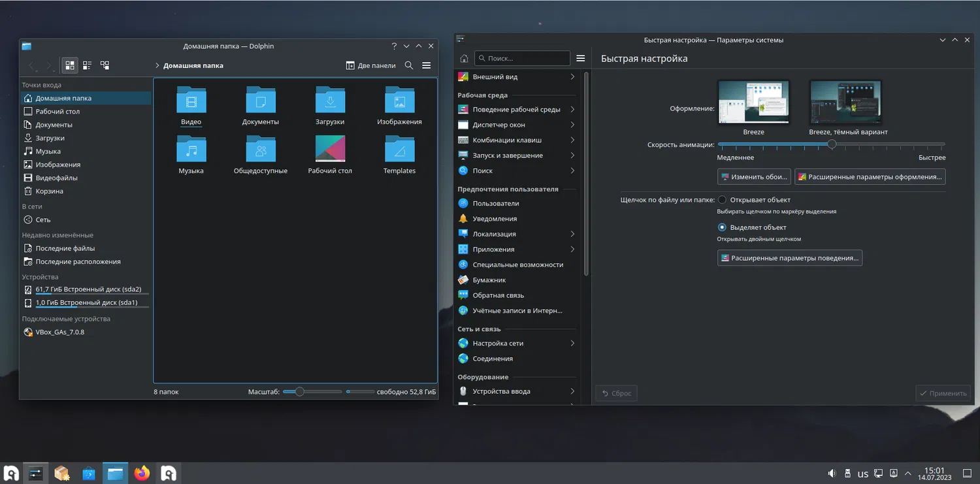Open 'Корзина' in the Places sidebar
This screenshot has height=484, width=980.
tap(50, 191)
